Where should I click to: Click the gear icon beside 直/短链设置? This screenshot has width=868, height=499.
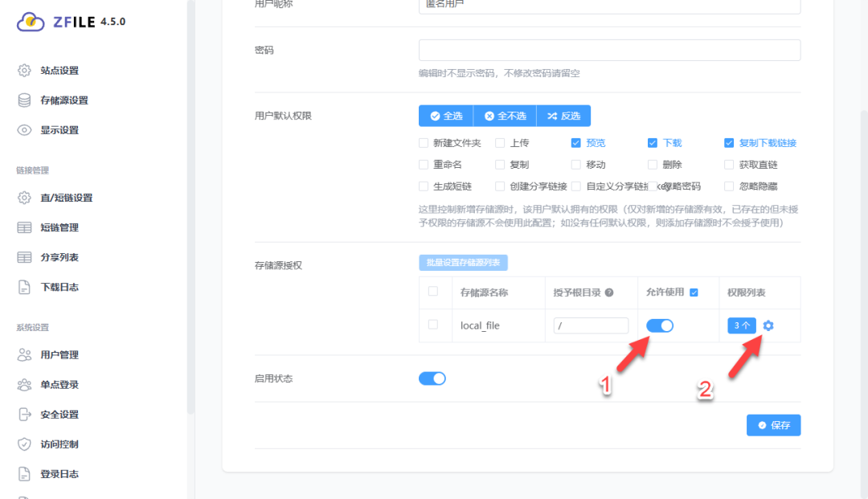point(23,197)
